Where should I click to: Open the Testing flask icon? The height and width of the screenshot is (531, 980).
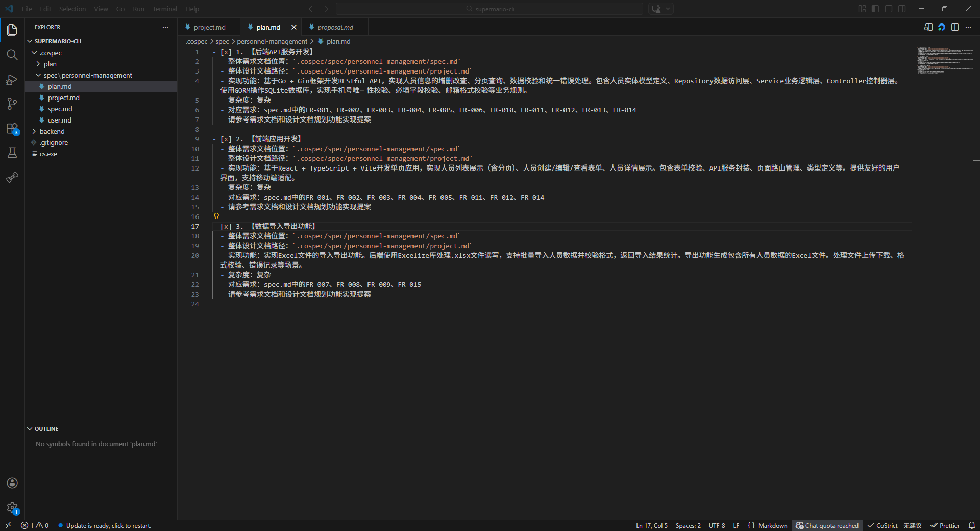pyautogui.click(x=12, y=153)
